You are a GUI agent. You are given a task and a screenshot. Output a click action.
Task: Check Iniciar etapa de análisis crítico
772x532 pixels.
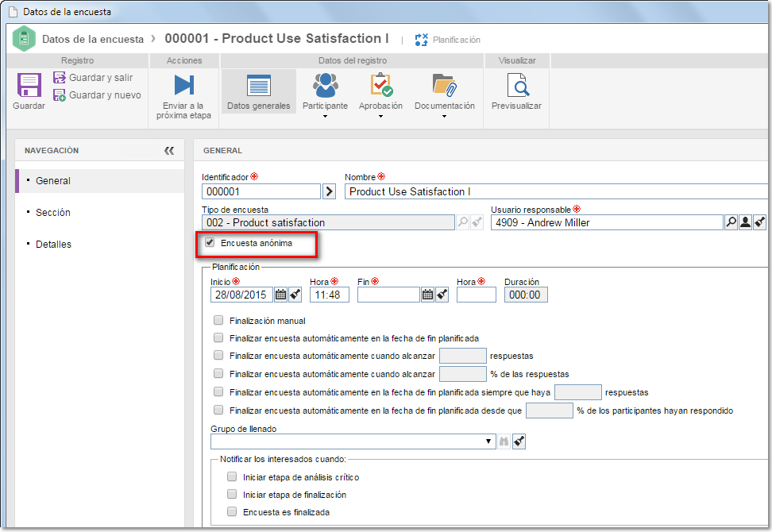(x=232, y=477)
